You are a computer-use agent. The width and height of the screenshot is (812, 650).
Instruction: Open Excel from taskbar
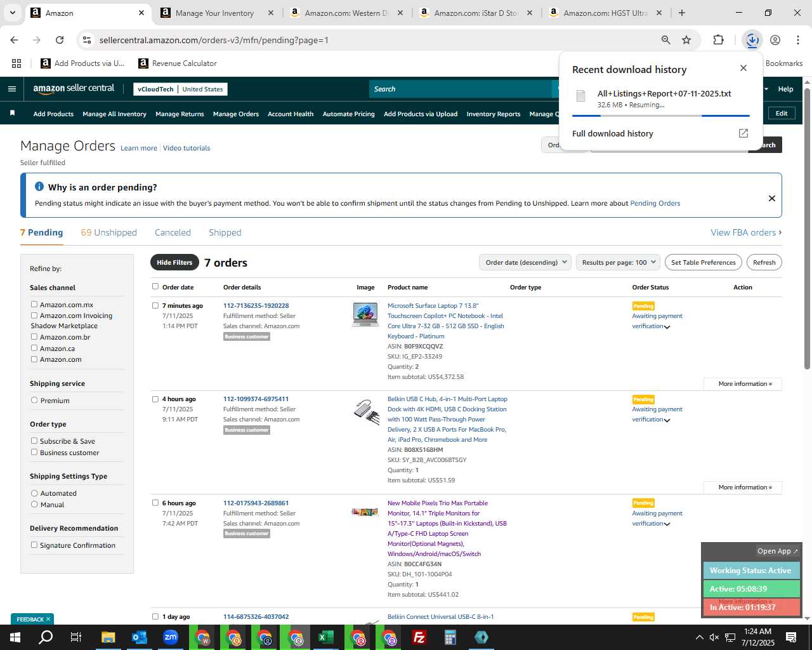(326, 637)
